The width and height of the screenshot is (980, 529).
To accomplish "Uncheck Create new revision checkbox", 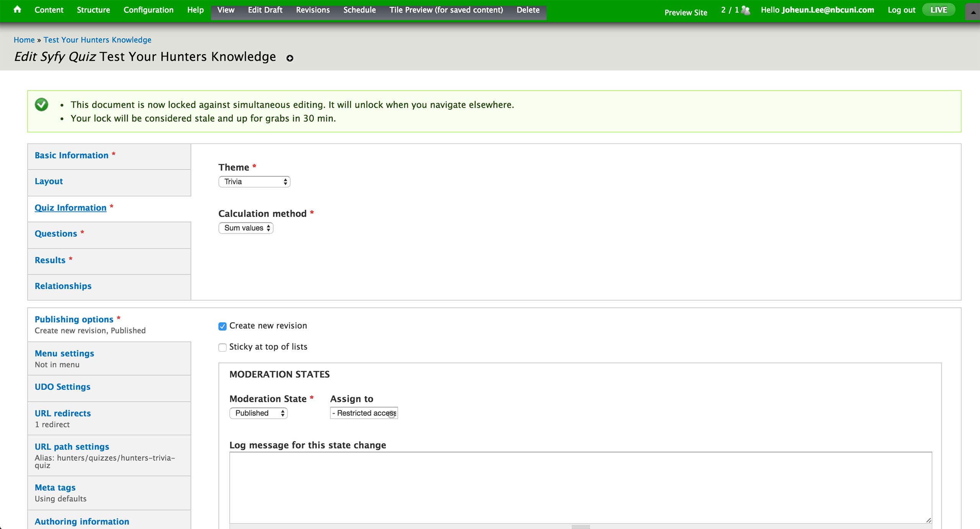I will (x=222, y=326).
